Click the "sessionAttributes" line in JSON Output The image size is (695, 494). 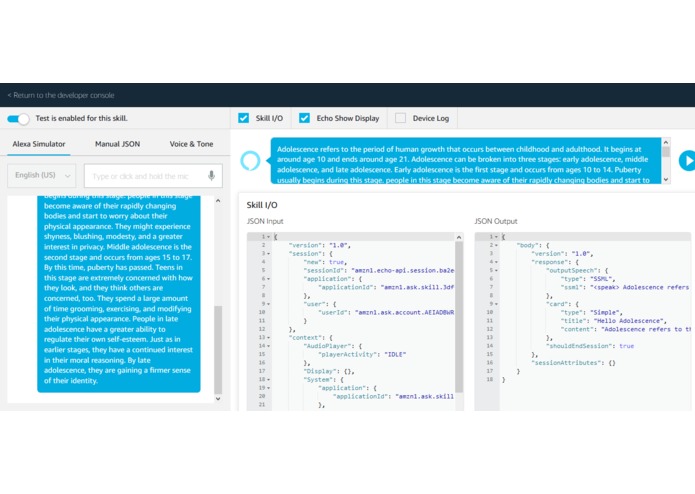(574, 363)
